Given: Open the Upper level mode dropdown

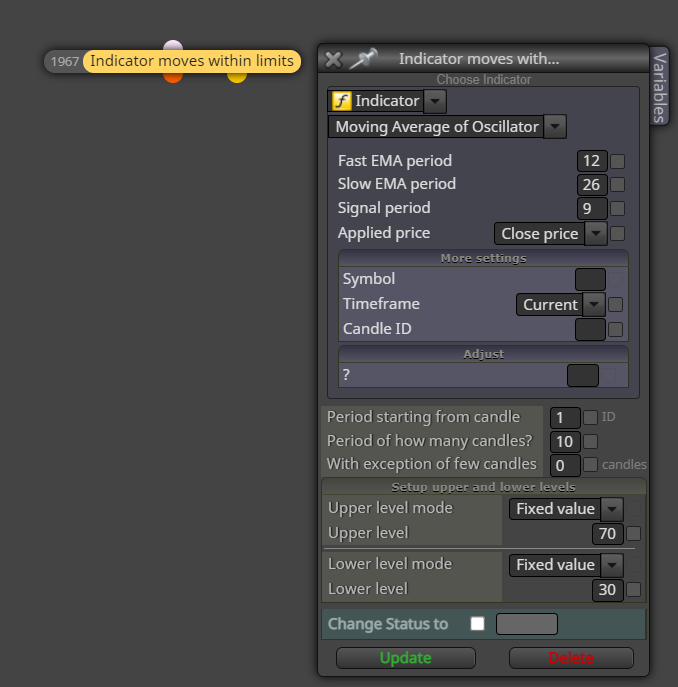Looking at the screenshot, I should click(566, 509).
